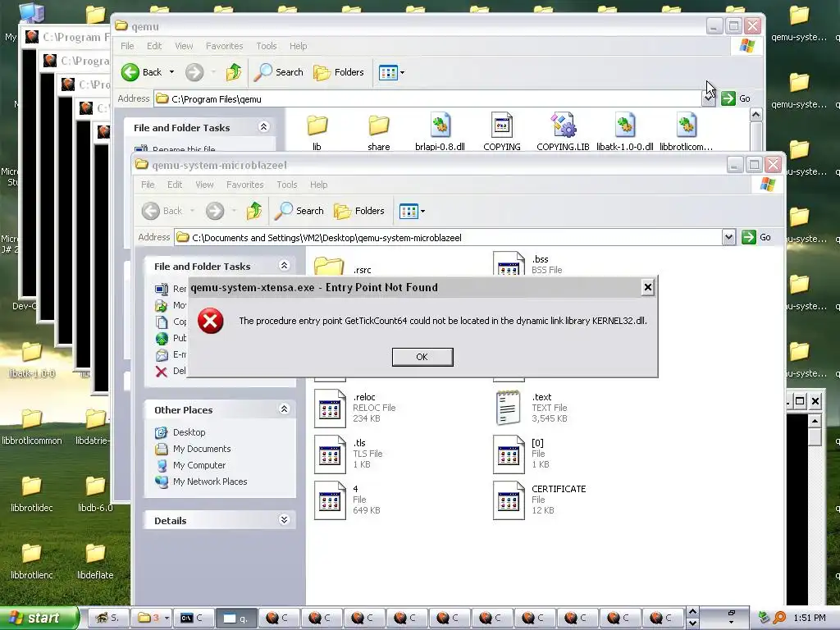Expand the Details panel
The height and width of the screenshot is (630, 840).
click(x=284, y=519)
